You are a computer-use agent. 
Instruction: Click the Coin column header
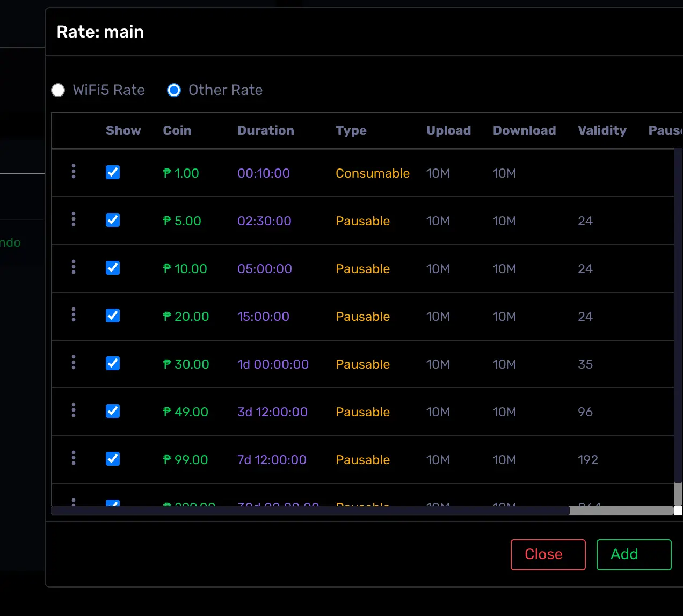pyautogui.click(x=177, y=130)
